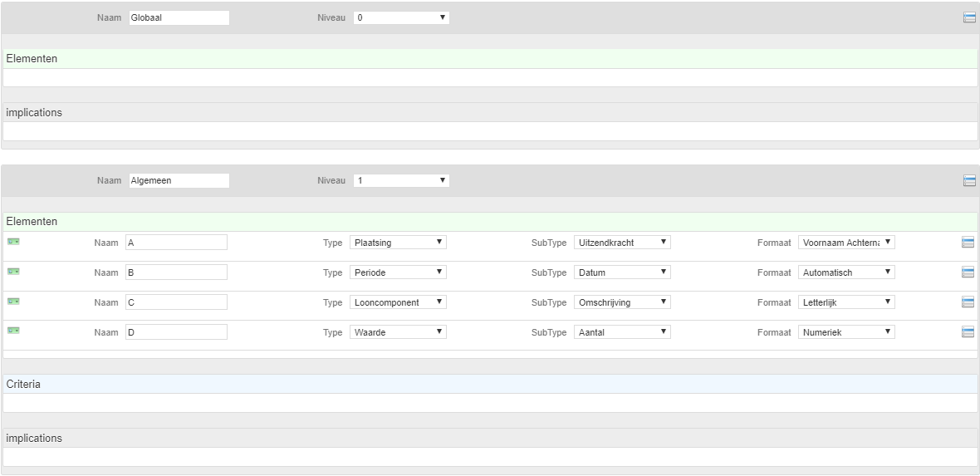Click the blue list icon on row D
Viewport: 980px width, 476px height.
tap(968, 331)
